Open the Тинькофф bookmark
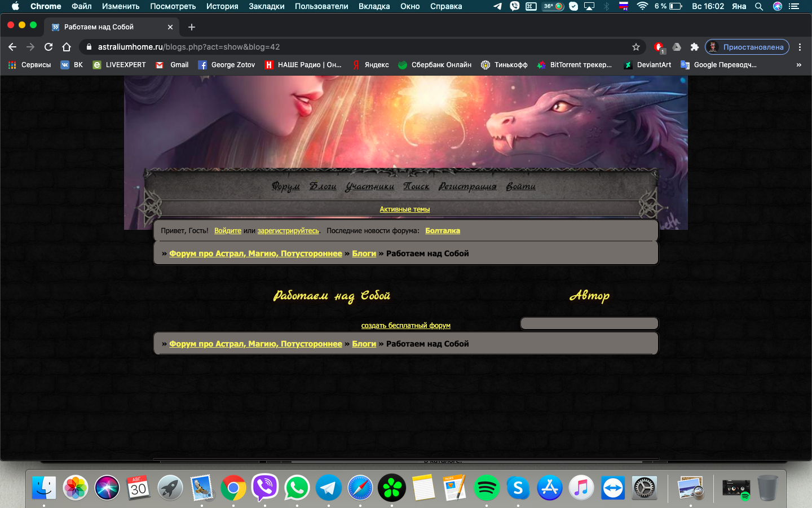The width and height of the screenshot is (812, 508). [x=504, y=65]
